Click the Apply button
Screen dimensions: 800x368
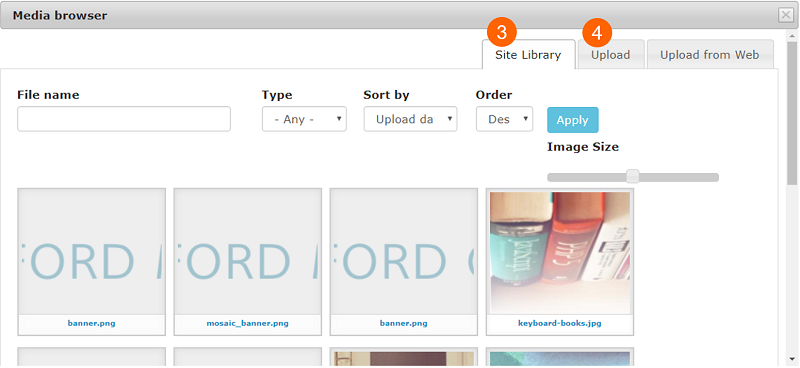(x=572, y=120)
